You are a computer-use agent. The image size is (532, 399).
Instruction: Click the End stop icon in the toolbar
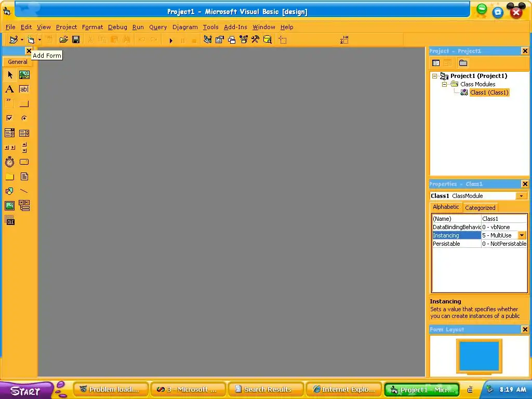(194, 41)
